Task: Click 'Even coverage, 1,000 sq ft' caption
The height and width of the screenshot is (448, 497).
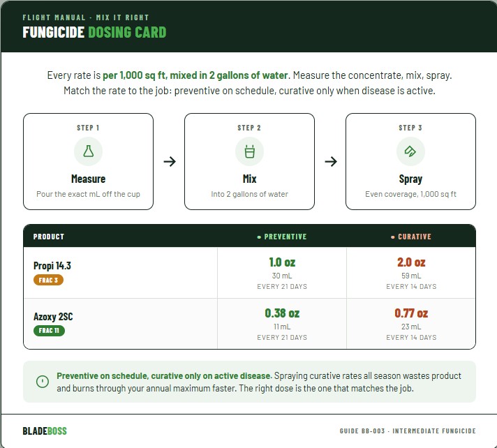Action: [410, 194]
